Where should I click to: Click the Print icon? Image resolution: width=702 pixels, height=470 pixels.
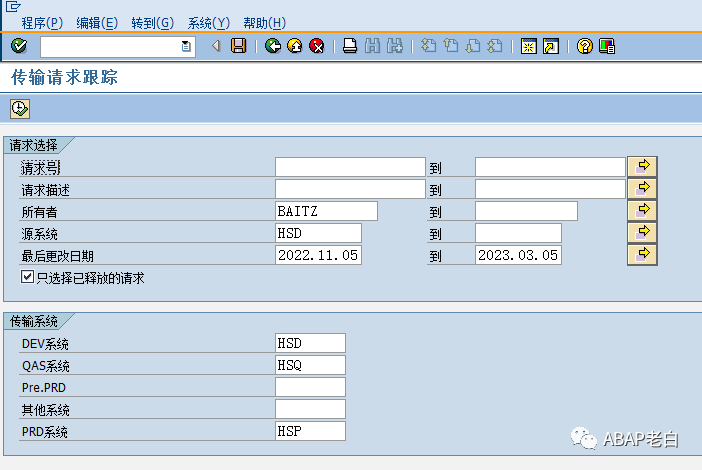coord(350,46)
